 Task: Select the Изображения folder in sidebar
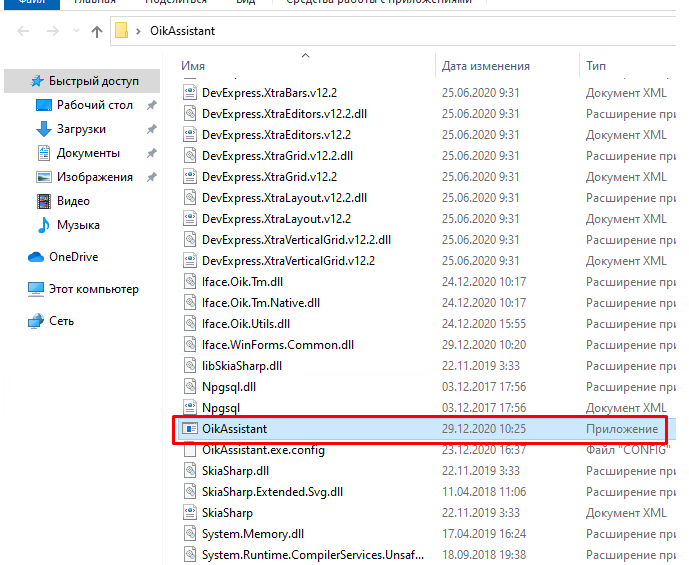[94, 177]
